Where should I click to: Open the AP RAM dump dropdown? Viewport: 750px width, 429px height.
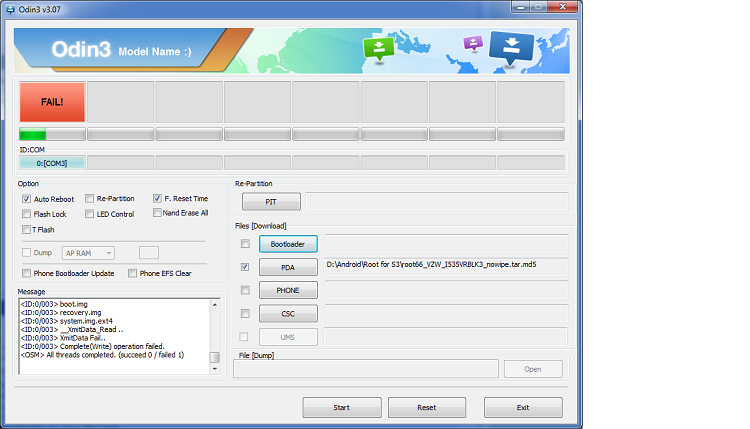(x=88, y=253)
